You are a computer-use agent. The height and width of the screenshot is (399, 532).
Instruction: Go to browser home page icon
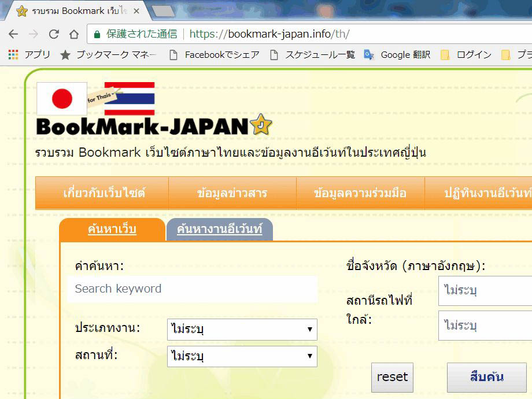(73, 34)
